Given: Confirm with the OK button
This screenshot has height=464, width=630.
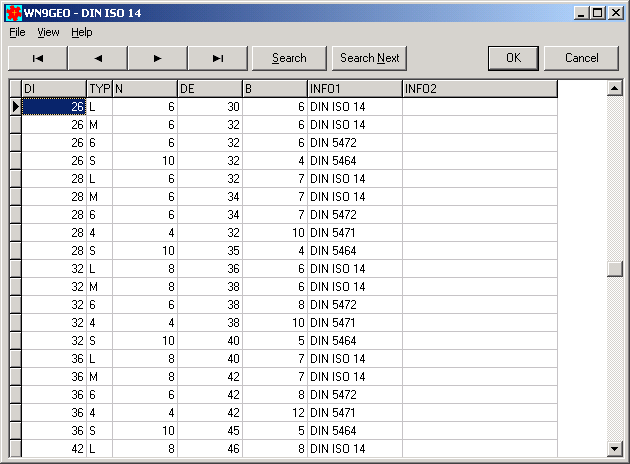Looking at the screenshot, I should 514,58.
